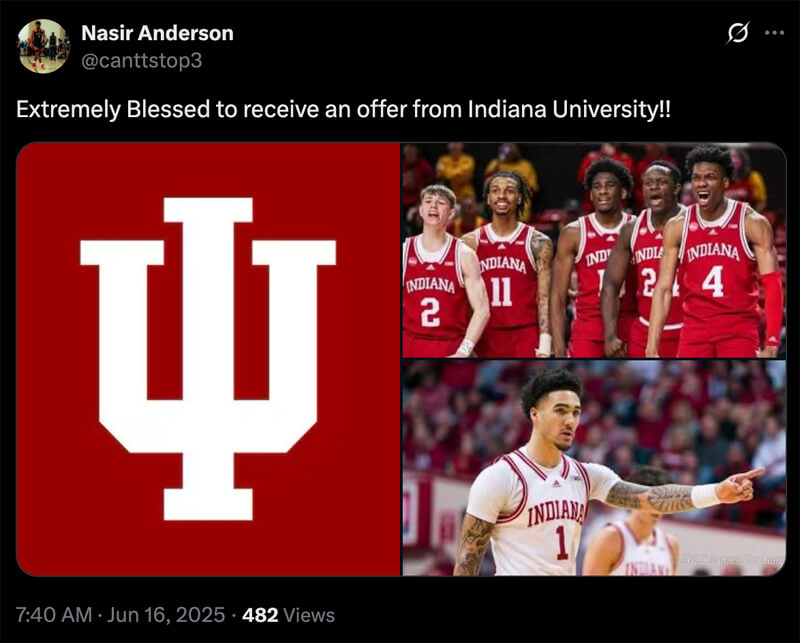Click the 482 view count number
Viewport: 800px width, 643px height.
coord(260,615)
